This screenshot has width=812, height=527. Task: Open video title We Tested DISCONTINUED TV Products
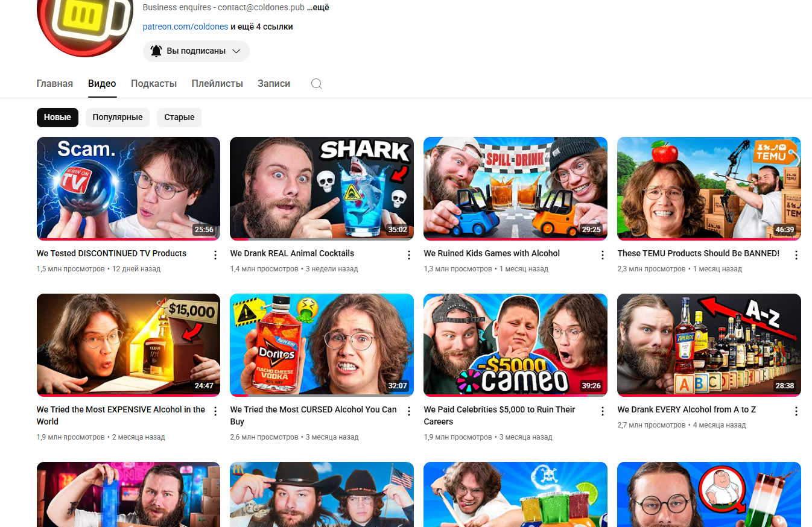tap(112, 253)
